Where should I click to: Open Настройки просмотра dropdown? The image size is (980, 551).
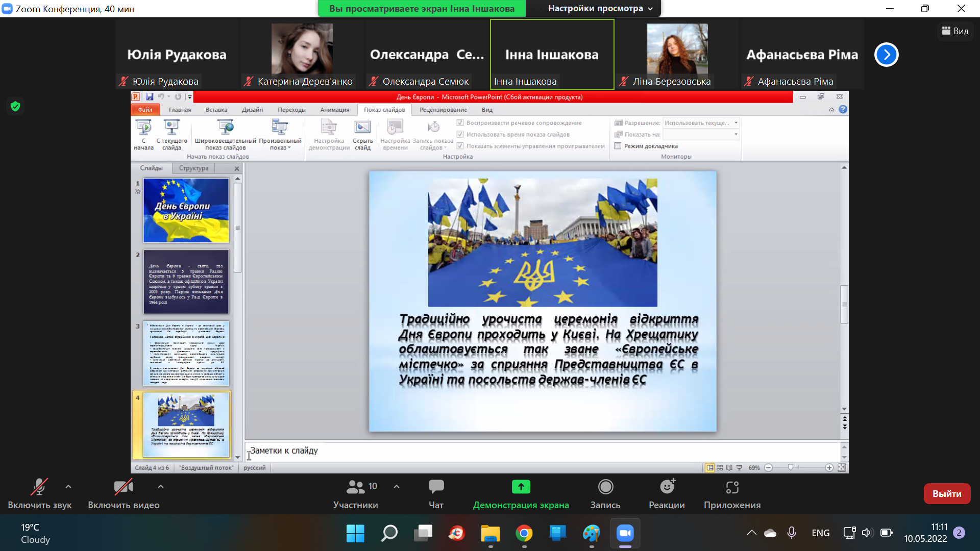pyautogui.click(x=600, y=8)
